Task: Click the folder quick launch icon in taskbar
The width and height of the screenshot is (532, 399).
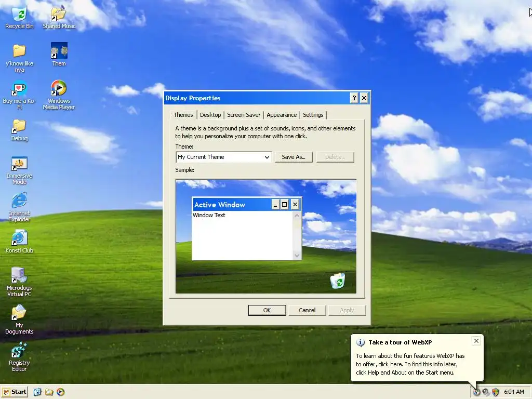Action: [49, 392]
